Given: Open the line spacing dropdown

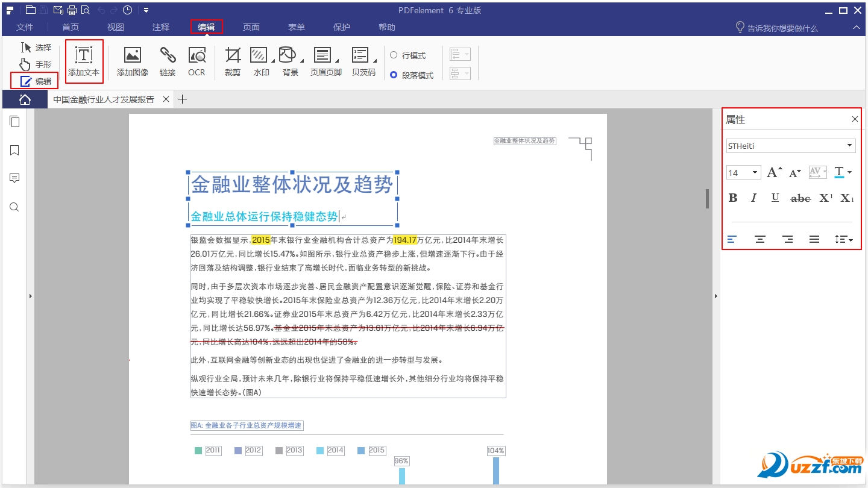Looking at the screenshot, I should [x=844, y=240].
